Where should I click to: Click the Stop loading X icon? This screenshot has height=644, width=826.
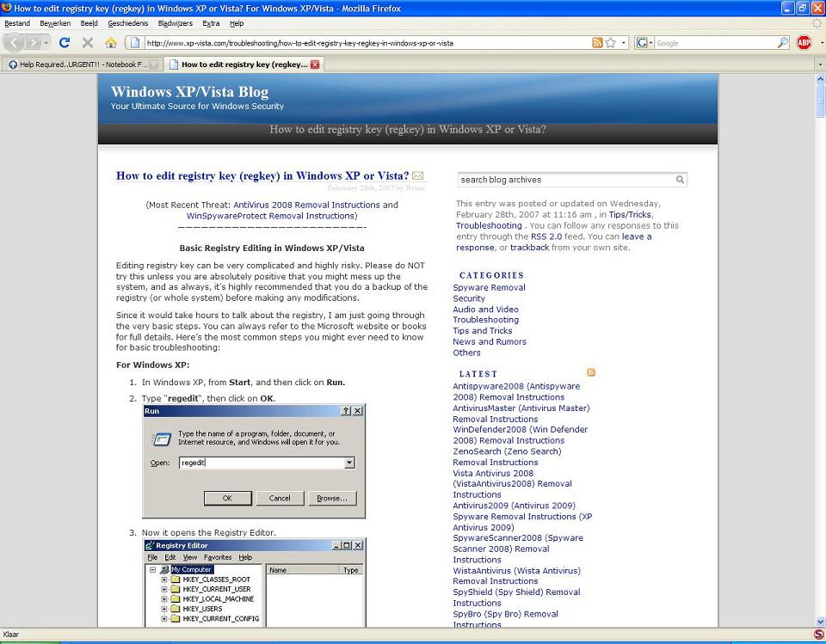[88, 43]
